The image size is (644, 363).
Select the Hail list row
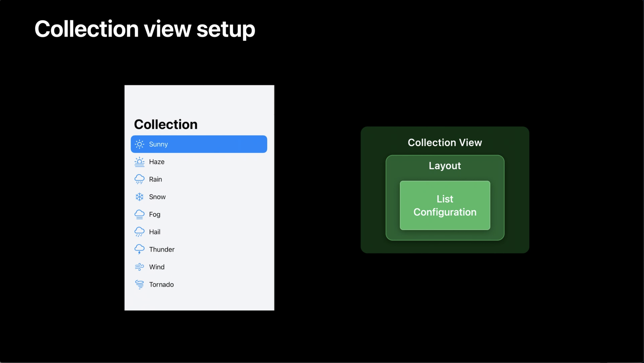click(199, 232)
